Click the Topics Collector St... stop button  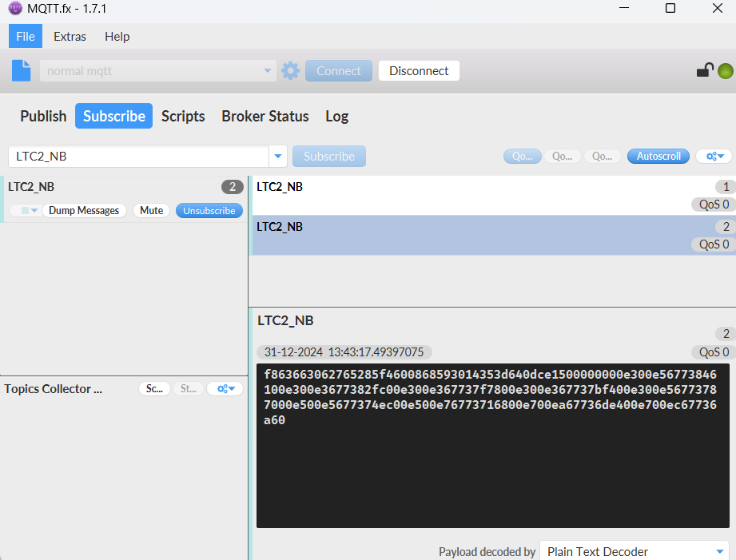pyautogui.click(x=189, y=389)
